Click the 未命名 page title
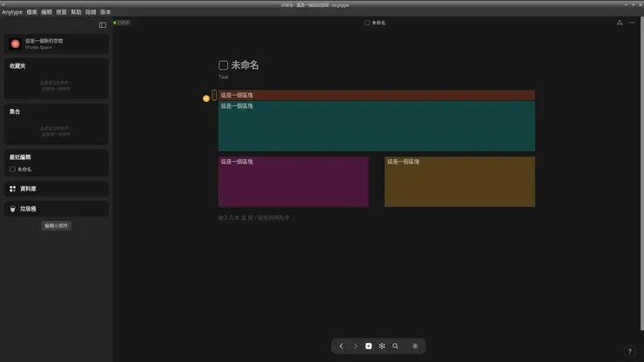Viewport: 644px width, 362px height. pos(245,65)
